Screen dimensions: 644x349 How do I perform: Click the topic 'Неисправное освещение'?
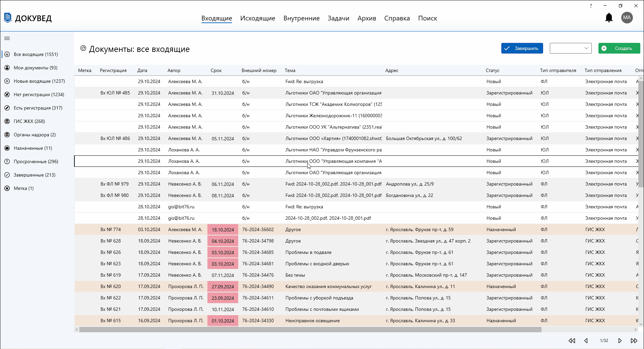pos(313,321)
